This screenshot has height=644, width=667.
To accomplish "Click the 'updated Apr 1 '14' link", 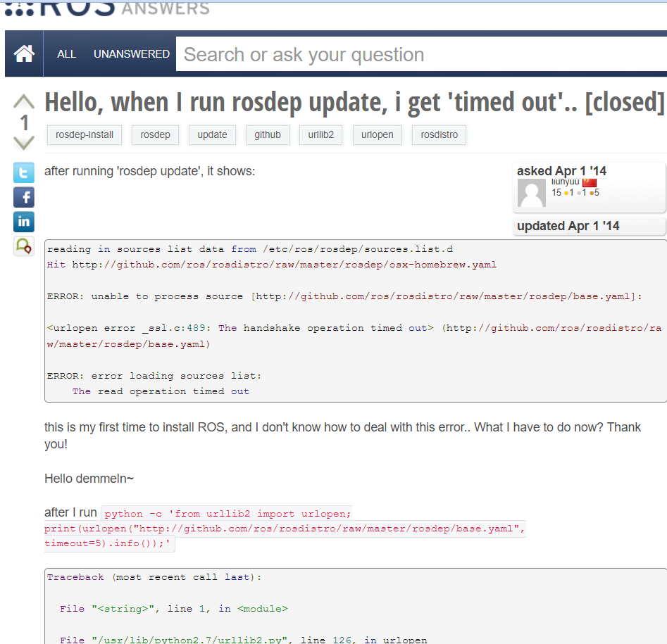I will [568, 226].
